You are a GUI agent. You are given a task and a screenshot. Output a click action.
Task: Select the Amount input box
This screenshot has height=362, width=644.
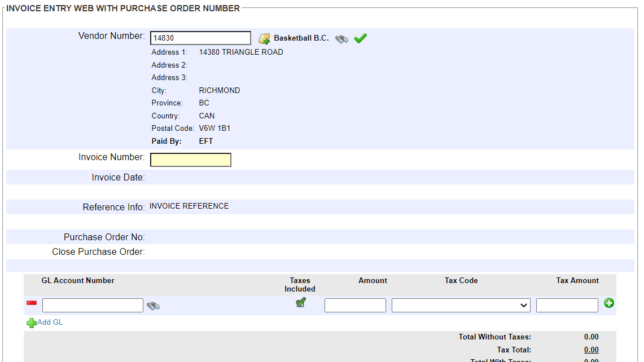click(x=355, y=306)
